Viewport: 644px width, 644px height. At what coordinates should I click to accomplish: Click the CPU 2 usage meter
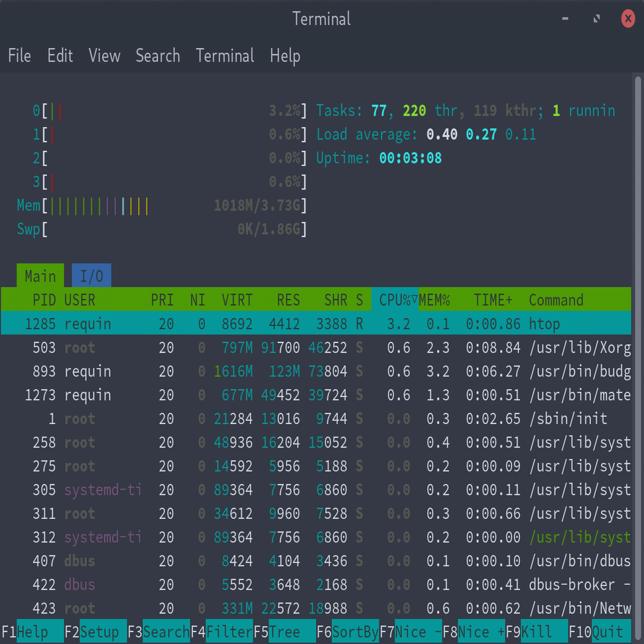[170, 158]
